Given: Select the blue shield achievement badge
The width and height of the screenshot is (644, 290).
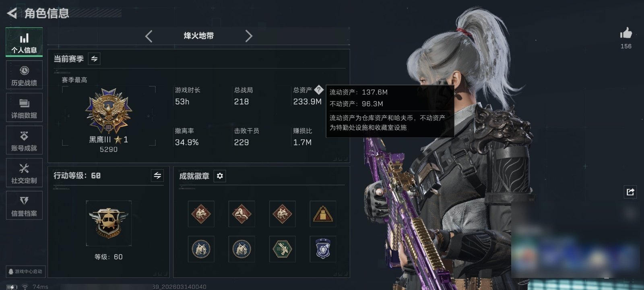Looking at the screenshot, I should [x=323, y=249].
